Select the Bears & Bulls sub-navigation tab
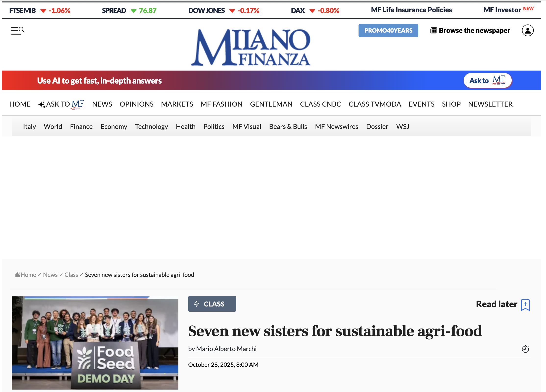 click(288, 126)
